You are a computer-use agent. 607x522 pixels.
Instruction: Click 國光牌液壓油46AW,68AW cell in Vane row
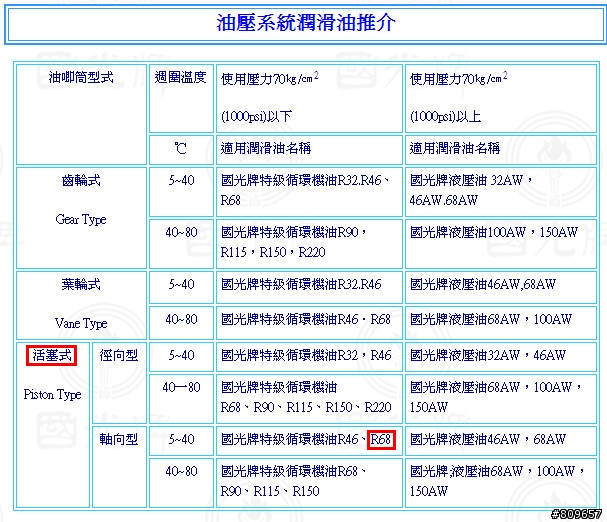501,287
